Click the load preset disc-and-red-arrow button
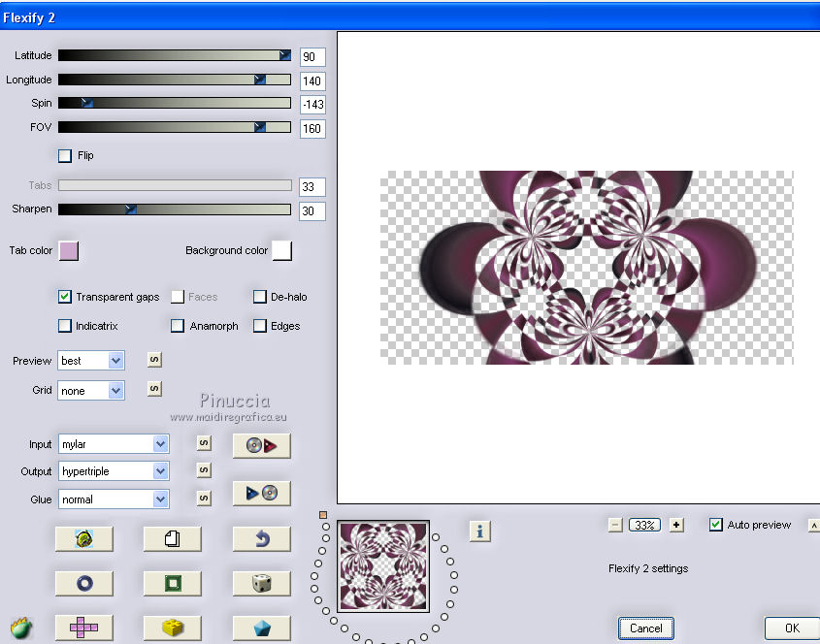 coord(261,445)
